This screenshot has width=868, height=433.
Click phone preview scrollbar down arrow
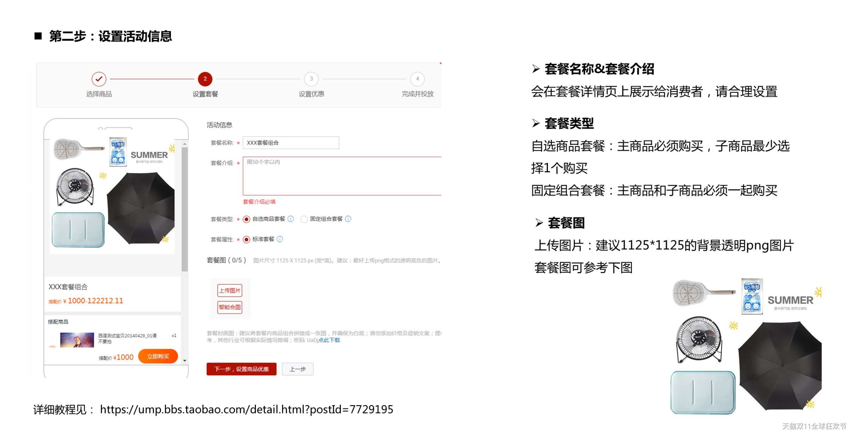185,360
